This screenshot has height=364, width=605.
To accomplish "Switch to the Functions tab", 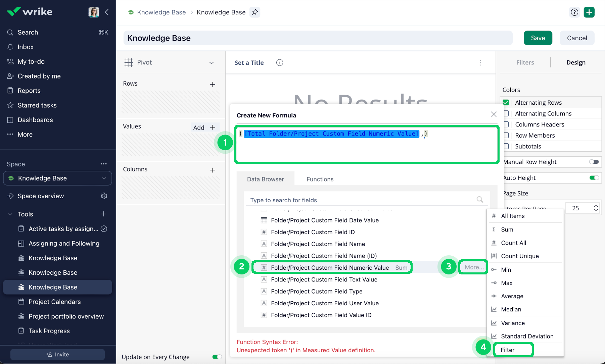I will [320, 179].
